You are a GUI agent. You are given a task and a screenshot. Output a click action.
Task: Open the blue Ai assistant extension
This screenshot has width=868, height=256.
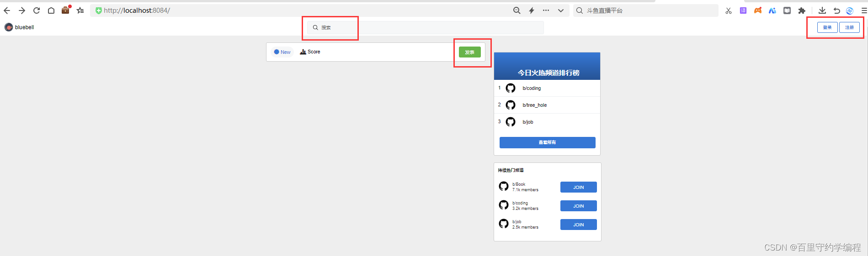pos(772,10)
